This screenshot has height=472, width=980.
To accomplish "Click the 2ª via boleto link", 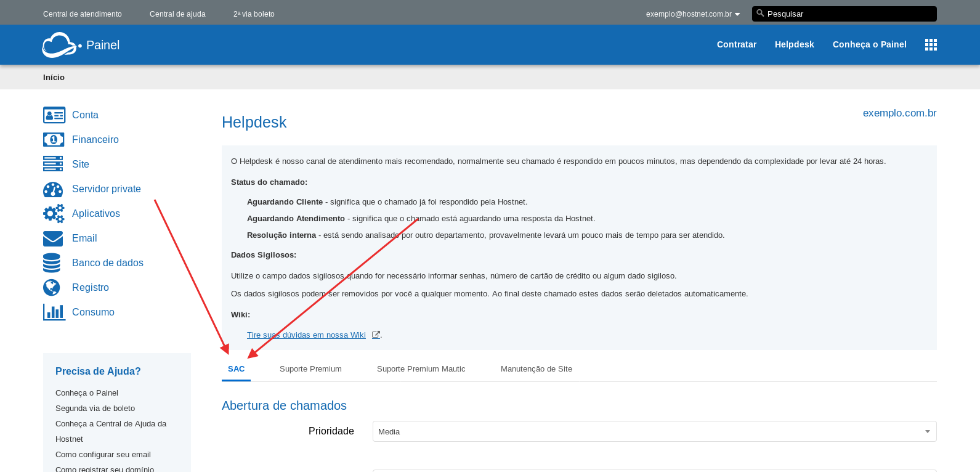I will pos(254,14).
